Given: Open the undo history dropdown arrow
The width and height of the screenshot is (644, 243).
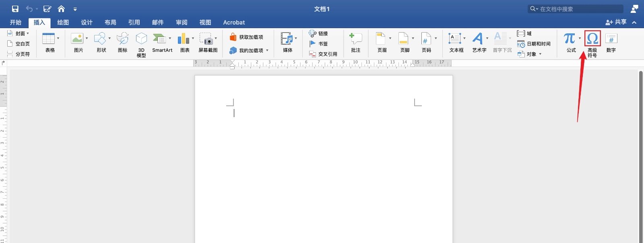Looking at the screenshot, I should point(37,9).
